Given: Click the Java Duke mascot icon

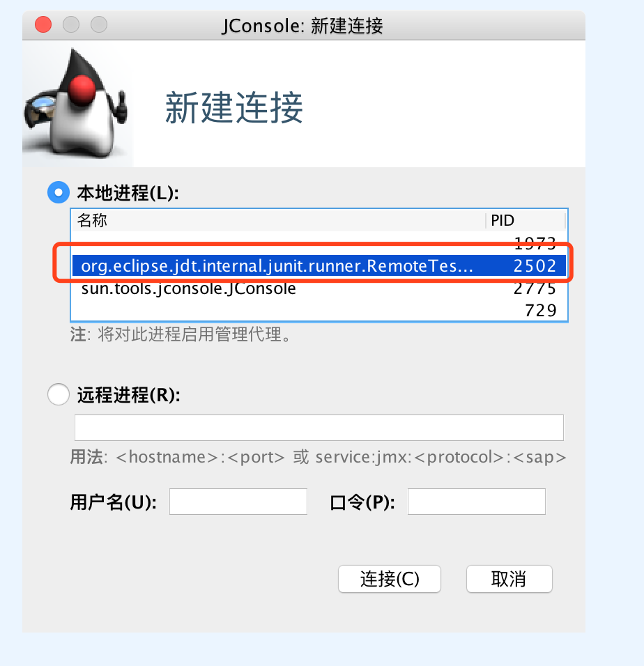Looking at the screenshot, I should (77, 104).
